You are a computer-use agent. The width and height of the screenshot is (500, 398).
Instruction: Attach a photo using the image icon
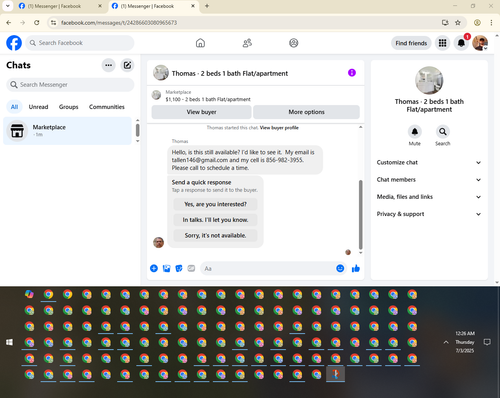(166, 268)
